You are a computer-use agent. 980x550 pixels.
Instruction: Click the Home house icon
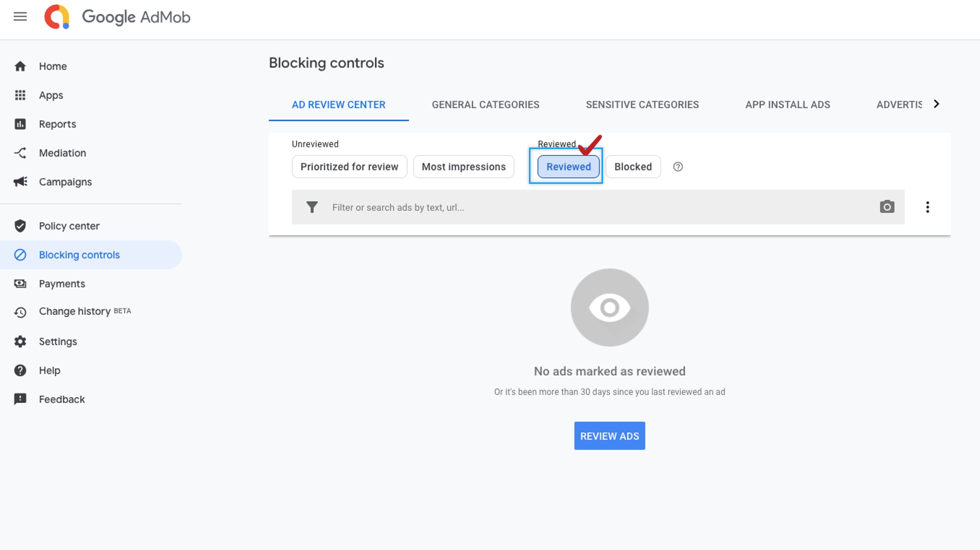(20, 66)
